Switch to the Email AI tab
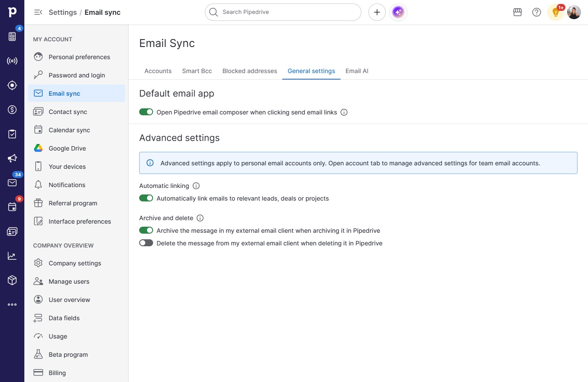The image size is (588, 382). click(357, 71)
